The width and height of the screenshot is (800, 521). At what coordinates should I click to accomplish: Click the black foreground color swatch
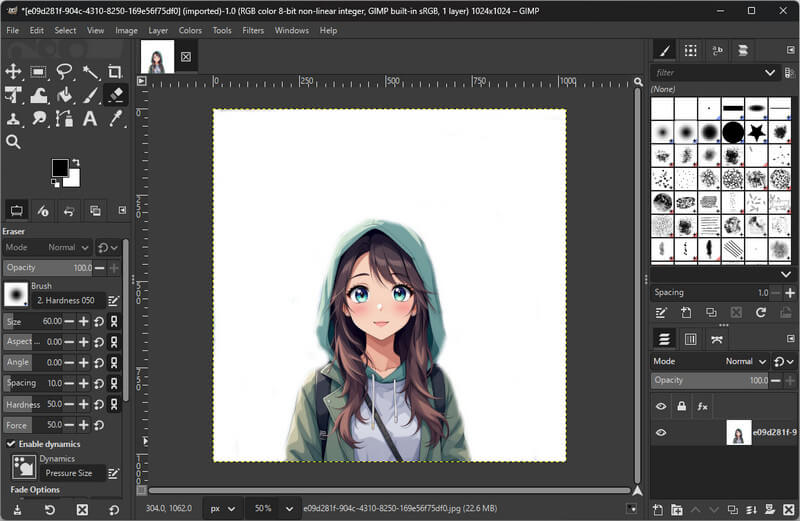tap(59, 167)
